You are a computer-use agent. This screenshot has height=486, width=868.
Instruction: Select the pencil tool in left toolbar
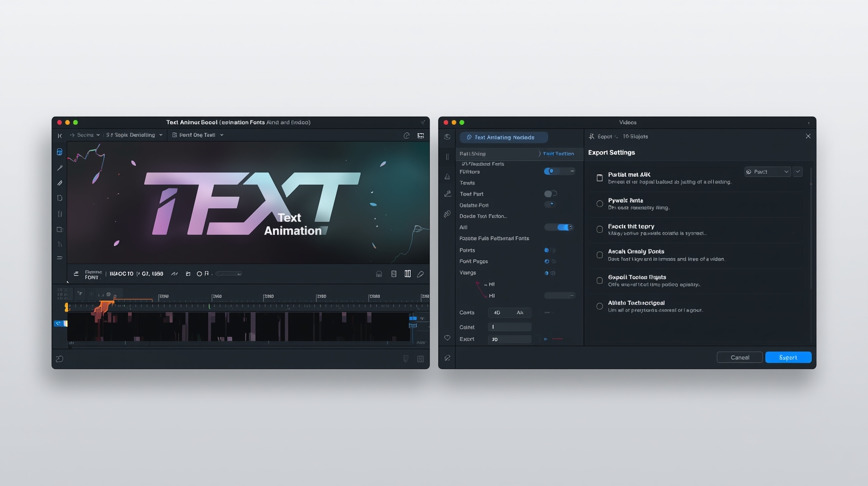[x=60, y=183]
